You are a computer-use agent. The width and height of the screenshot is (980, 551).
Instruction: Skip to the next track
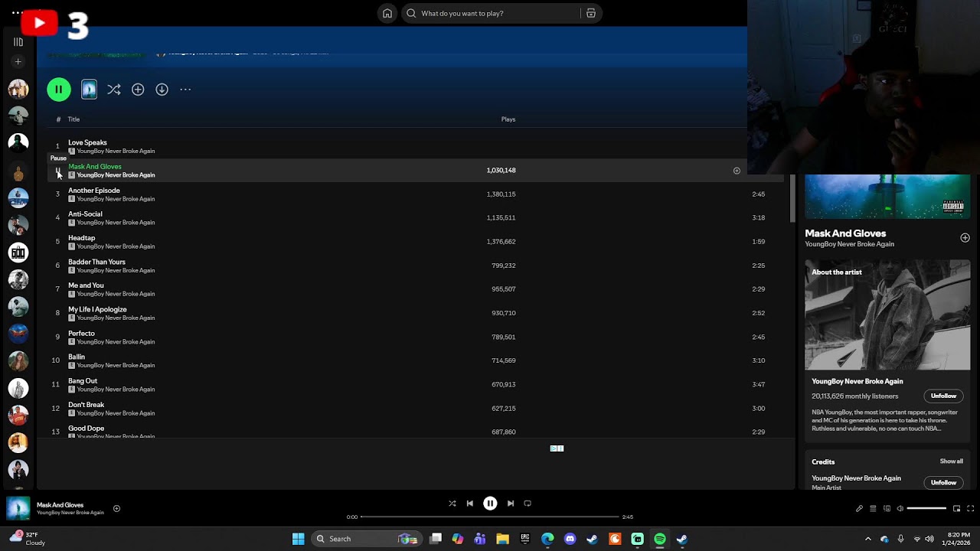coord(511,504)
